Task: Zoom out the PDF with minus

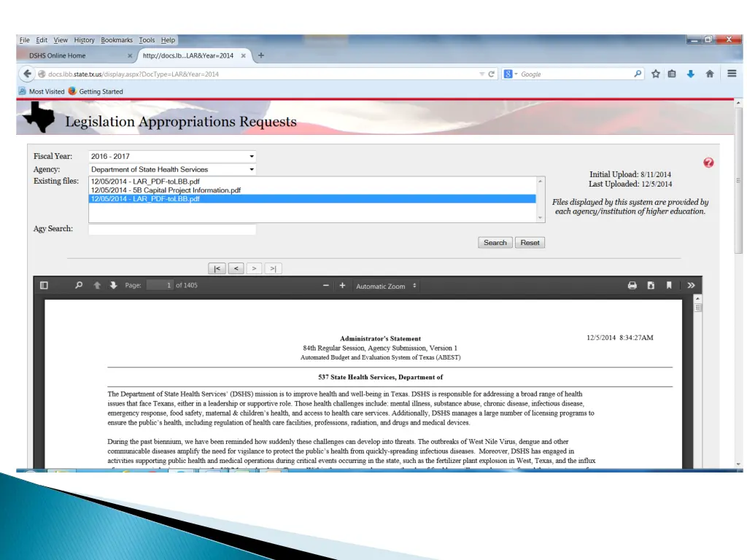Action: click(x=326, y=286)
